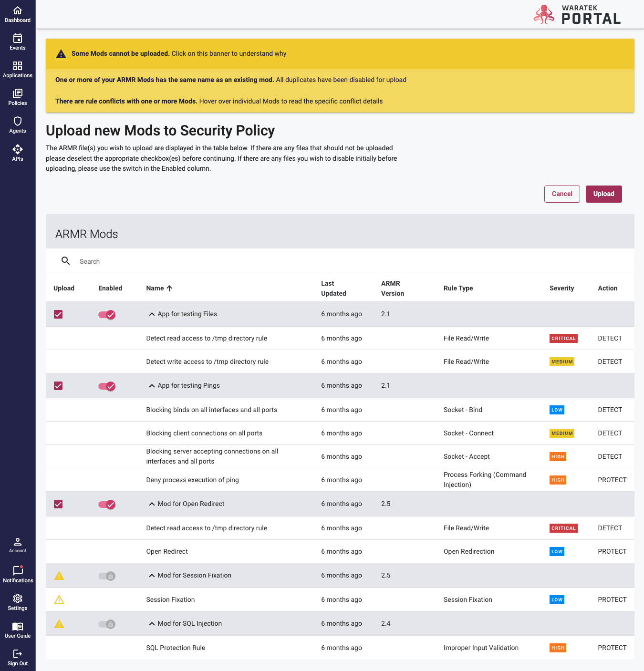Collapse the Mod for Session Fixation row
Viewport: 644px width, 671px height.
click(x=152, y=576)
